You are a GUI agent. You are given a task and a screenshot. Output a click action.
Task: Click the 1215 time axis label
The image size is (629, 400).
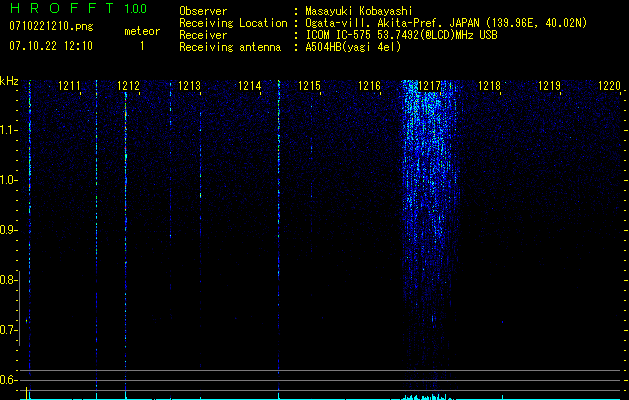(309, 86)
